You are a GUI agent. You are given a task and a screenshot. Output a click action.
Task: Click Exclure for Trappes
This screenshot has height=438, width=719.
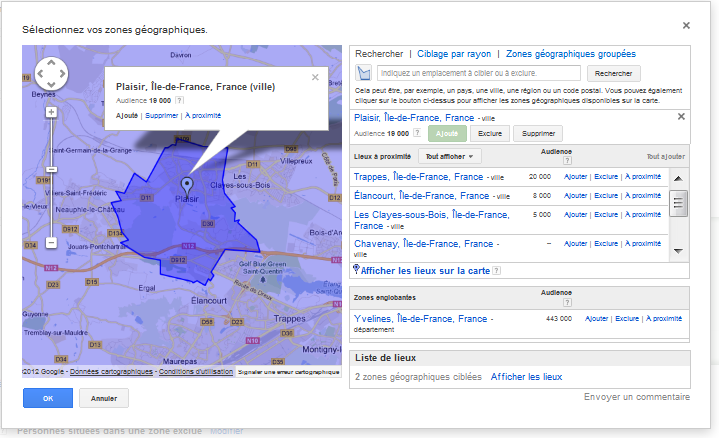(606, 177)
